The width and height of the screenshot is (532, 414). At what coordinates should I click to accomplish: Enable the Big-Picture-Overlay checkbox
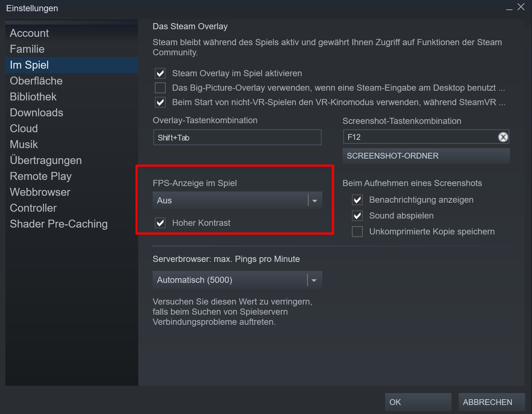click(x=160, y=88)
